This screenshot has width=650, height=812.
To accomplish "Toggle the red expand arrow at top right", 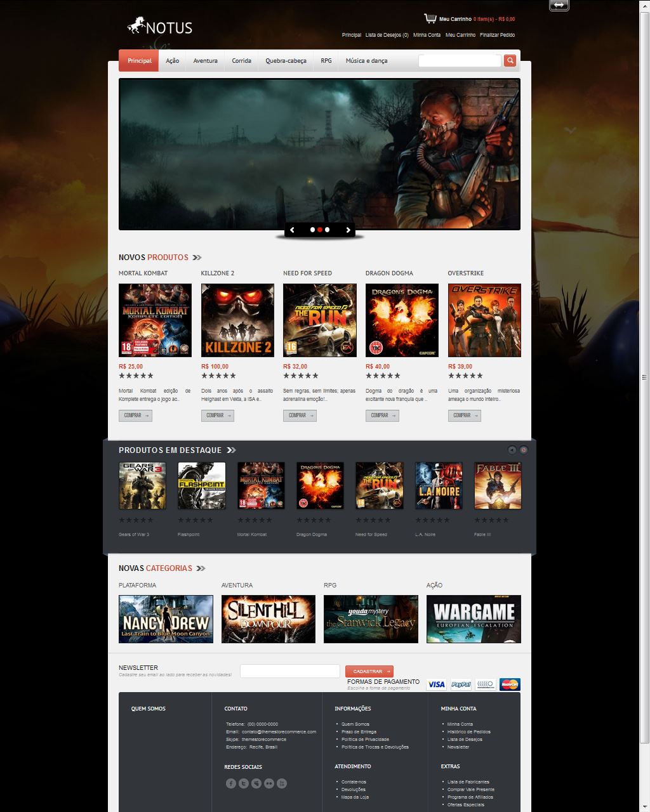I will [x=559, y=5].
